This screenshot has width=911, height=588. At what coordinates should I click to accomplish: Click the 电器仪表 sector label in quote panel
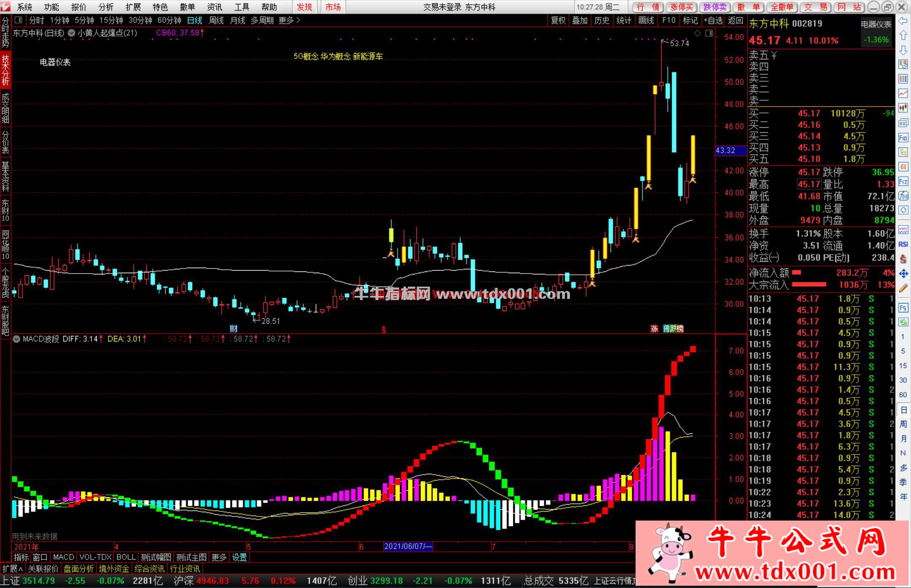pyautogui.click(x=876, y=24)
